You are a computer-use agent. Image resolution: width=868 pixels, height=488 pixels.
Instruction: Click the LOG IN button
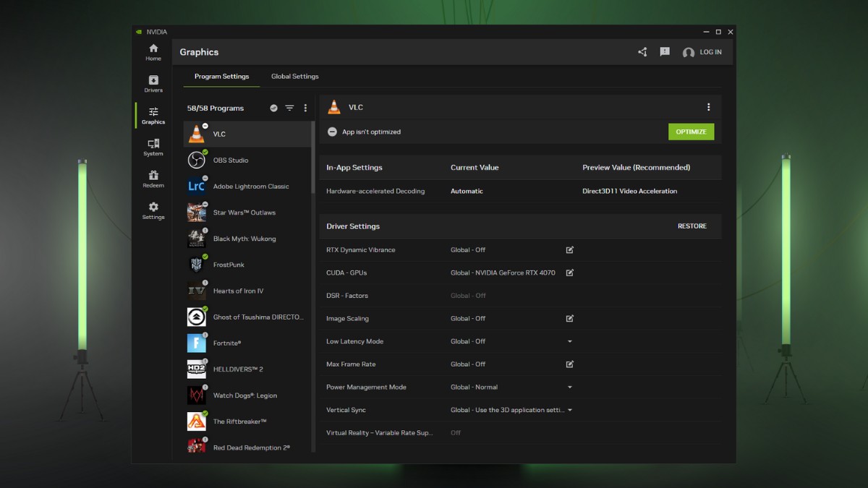[702, 52]
